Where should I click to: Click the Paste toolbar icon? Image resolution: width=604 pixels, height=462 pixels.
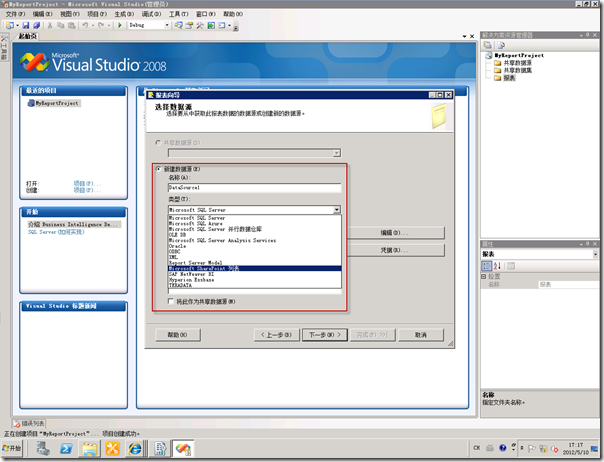pos(72,25)
